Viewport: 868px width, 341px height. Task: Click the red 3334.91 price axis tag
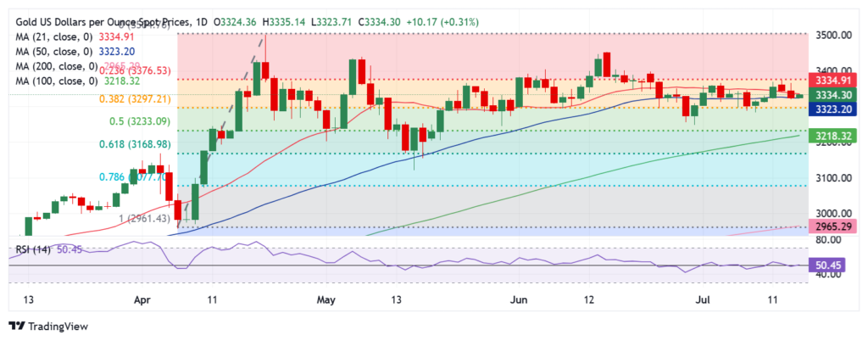(837, 79)
